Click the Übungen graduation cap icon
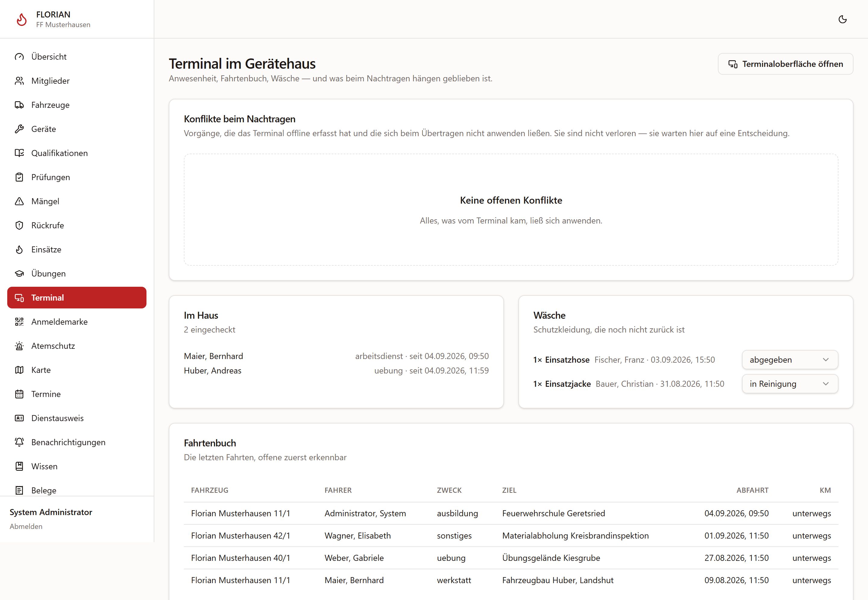 click(19, 273)
